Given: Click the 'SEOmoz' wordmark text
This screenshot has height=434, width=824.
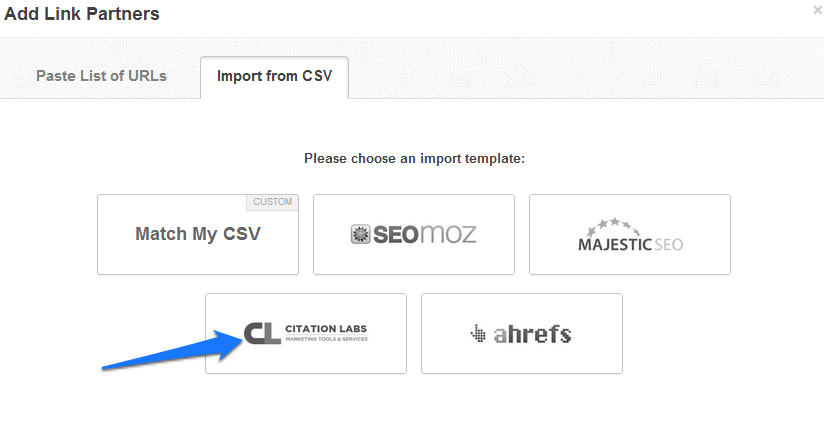Looking at the screenshot, I should [425, 235].
